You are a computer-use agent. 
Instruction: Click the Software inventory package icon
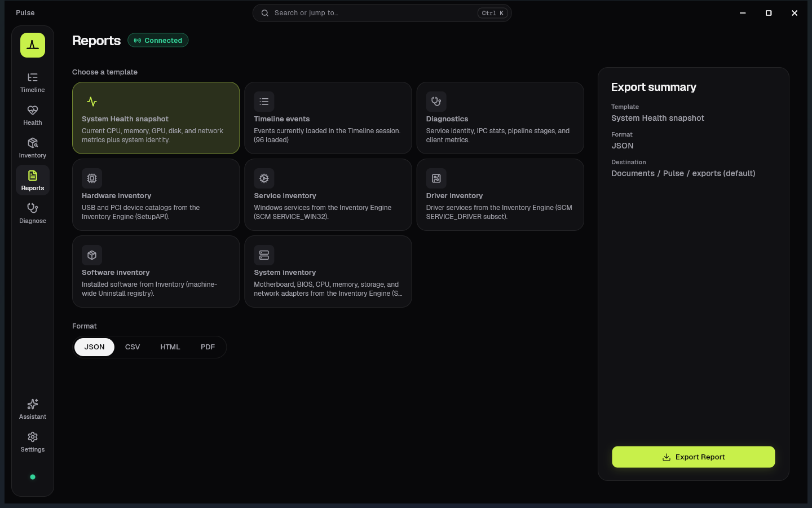(x=92, y=255)
